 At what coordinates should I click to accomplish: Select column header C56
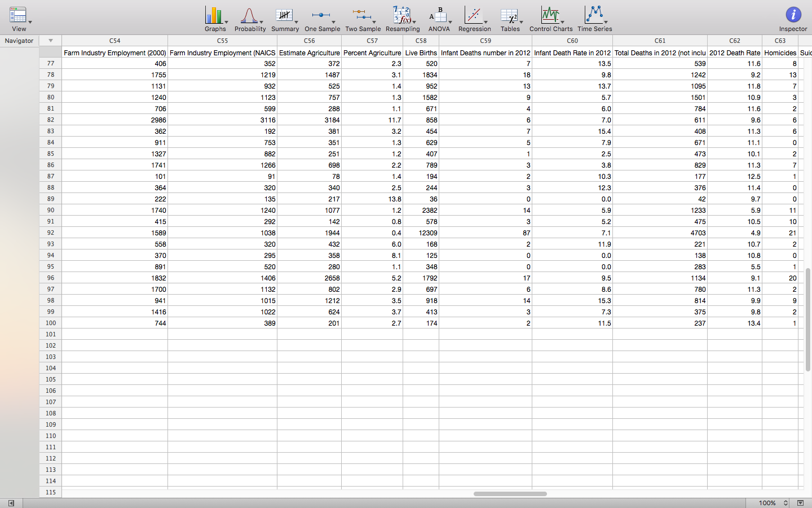pyautogui.click(x=309, y=41)
